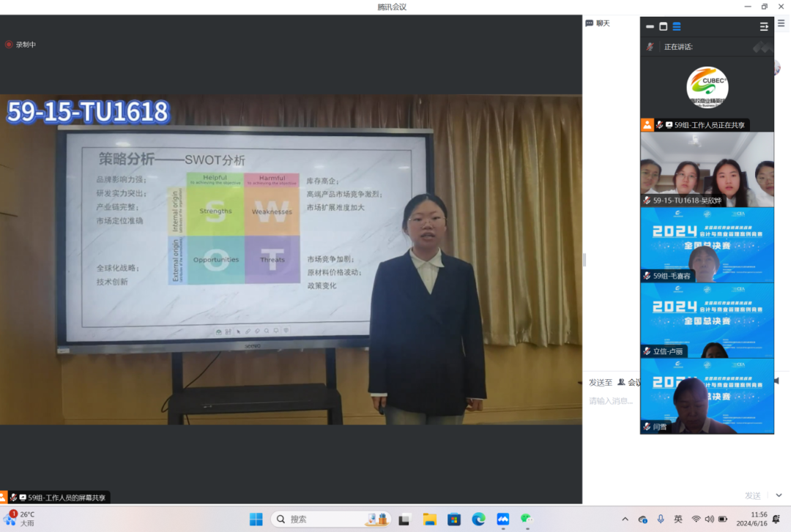Open WeChat from the taskbar
Screen dimensions: 791x532
tap(527, 519)
